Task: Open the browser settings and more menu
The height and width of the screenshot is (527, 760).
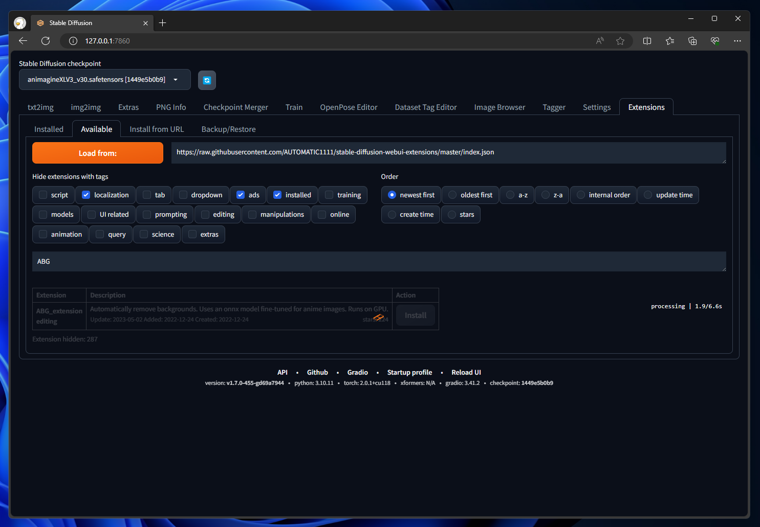Action: coord(737,41)
